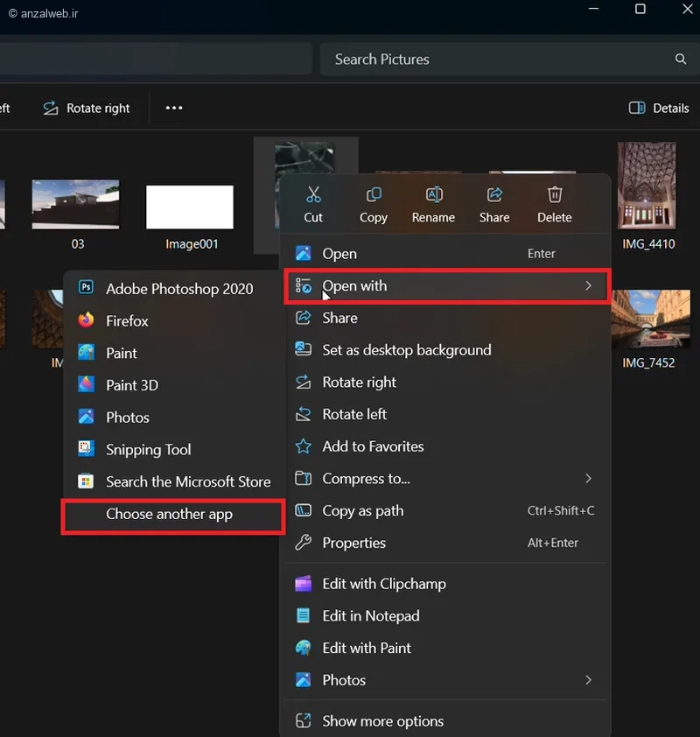Click Choose another app
Screen dimensions: 700x737
[169, 515]
